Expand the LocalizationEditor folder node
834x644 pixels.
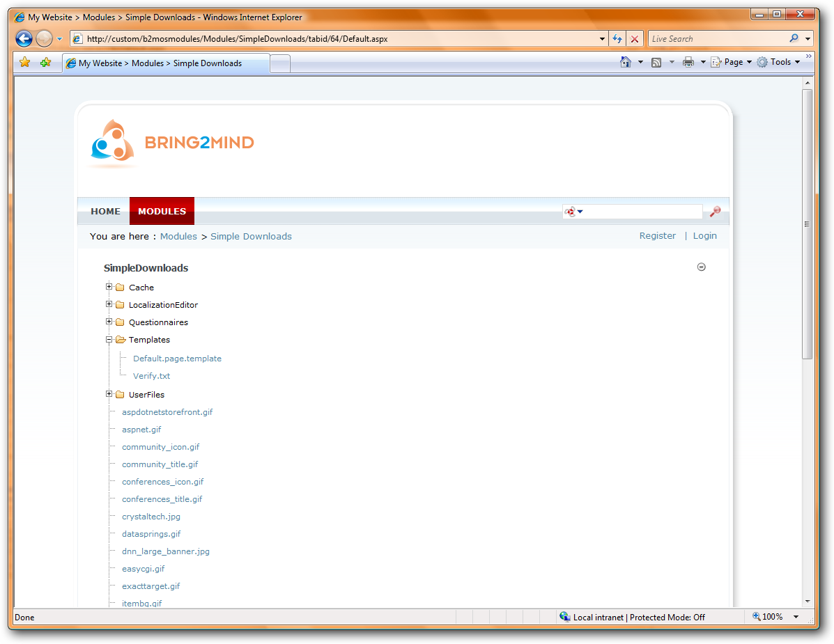click(109, 304)
